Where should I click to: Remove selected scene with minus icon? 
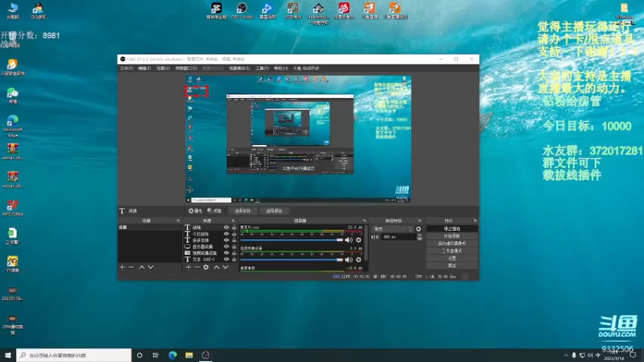pyautogui.click(x=131, y=267)
